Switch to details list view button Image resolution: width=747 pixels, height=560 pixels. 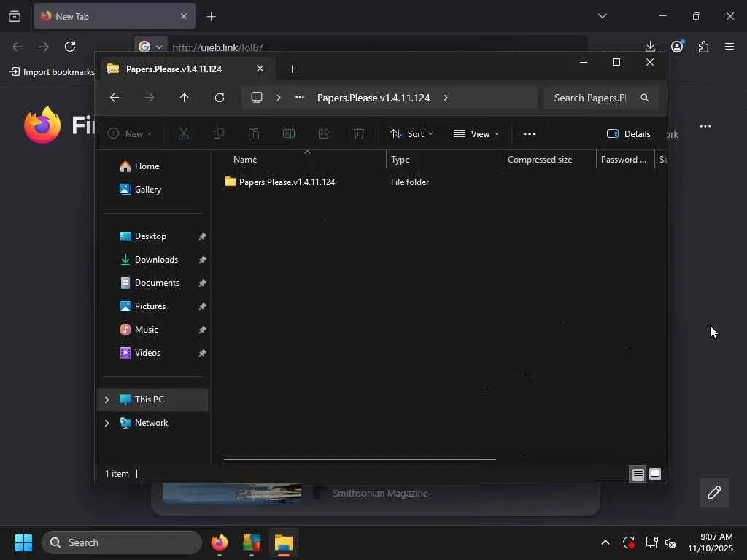(x=638, y=474)
